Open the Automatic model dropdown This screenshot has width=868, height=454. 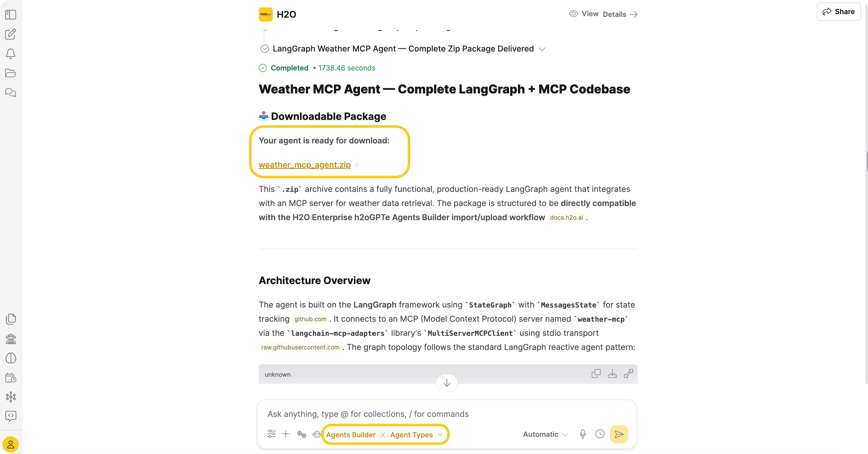click(545, 435)
